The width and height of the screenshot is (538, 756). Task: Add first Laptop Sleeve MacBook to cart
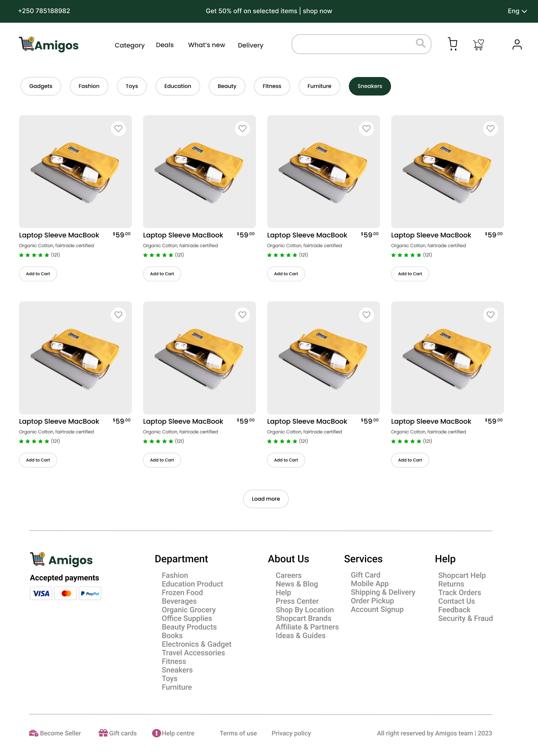tap(38, 274)
